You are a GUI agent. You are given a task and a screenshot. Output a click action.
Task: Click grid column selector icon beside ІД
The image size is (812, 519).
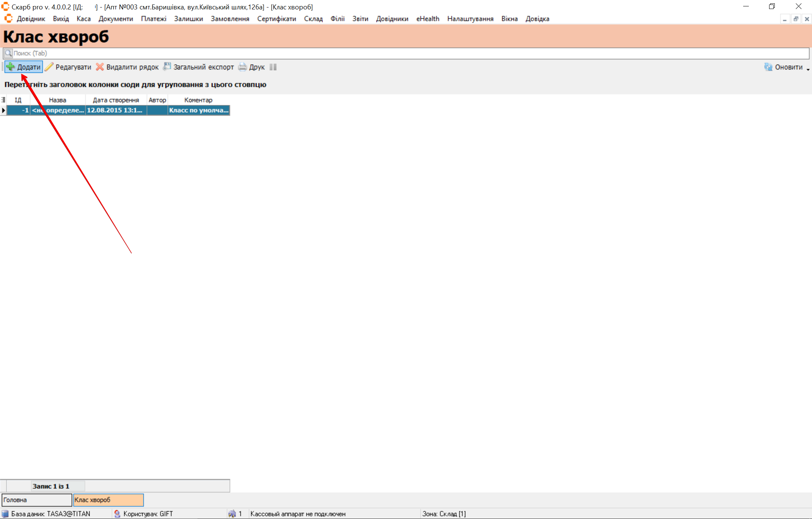(3, 100)
